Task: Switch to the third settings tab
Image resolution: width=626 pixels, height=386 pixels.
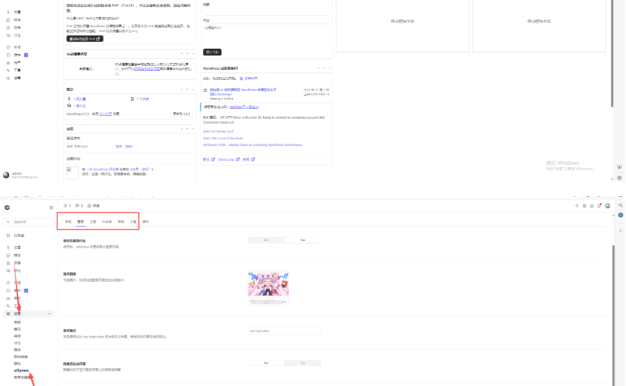Action: pos(93,222)
